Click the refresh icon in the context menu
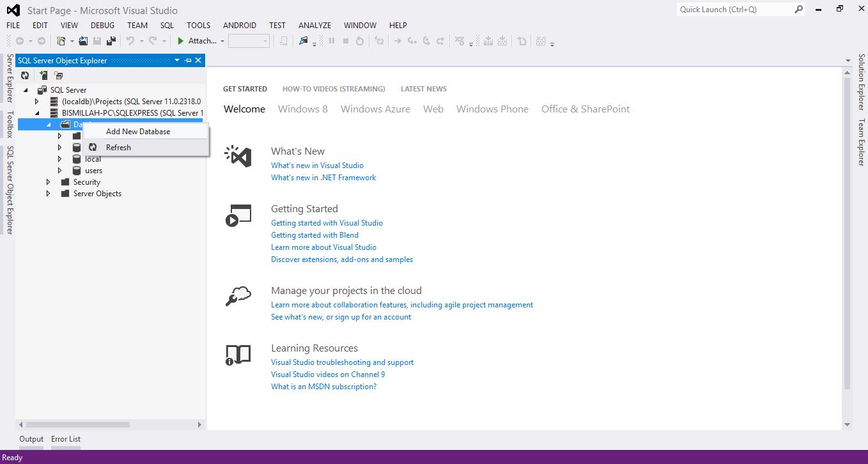 [93, 147]
